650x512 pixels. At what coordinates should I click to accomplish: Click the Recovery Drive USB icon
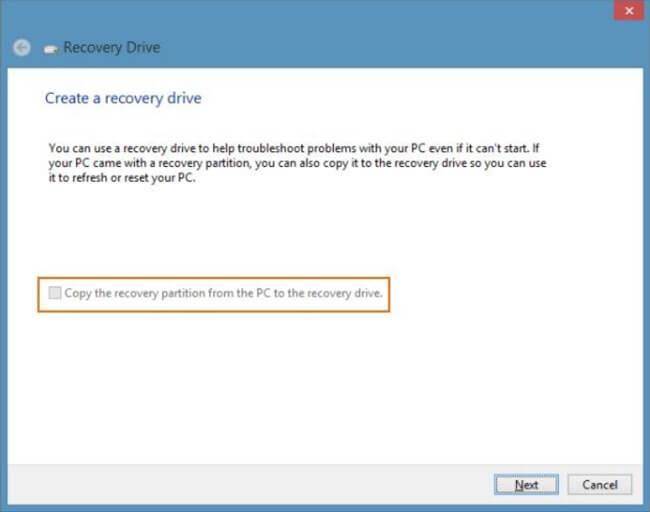[51, 50]
